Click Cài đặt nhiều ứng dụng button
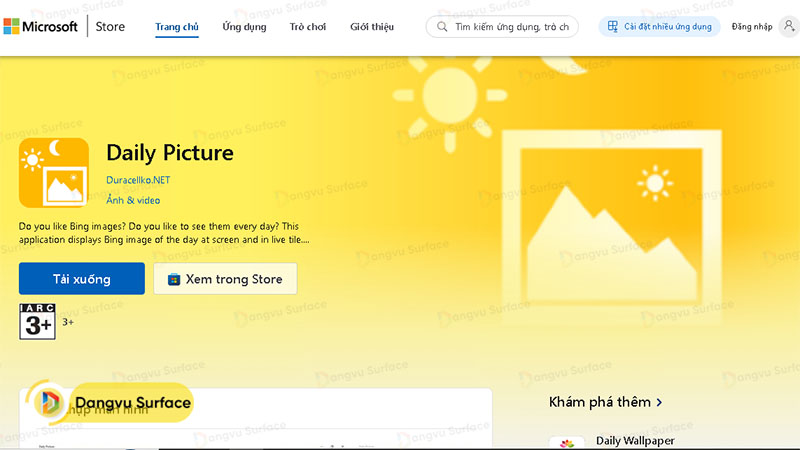The width and height of the screenshot is (800, 450). click(659, 27)
